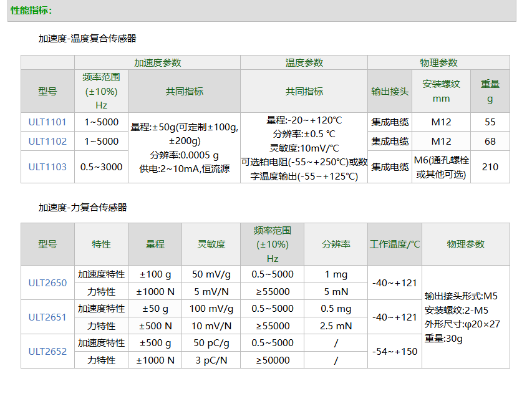Click the 50 pC/g sensitivity cell
The height and width of the screenshot is (396, 532).
(x=211, y=343)
